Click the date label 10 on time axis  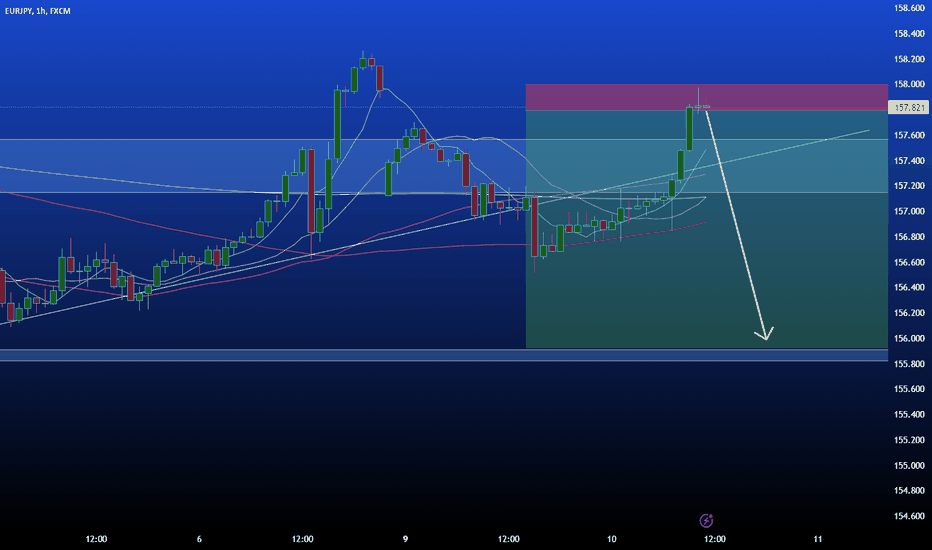[612, 539]
